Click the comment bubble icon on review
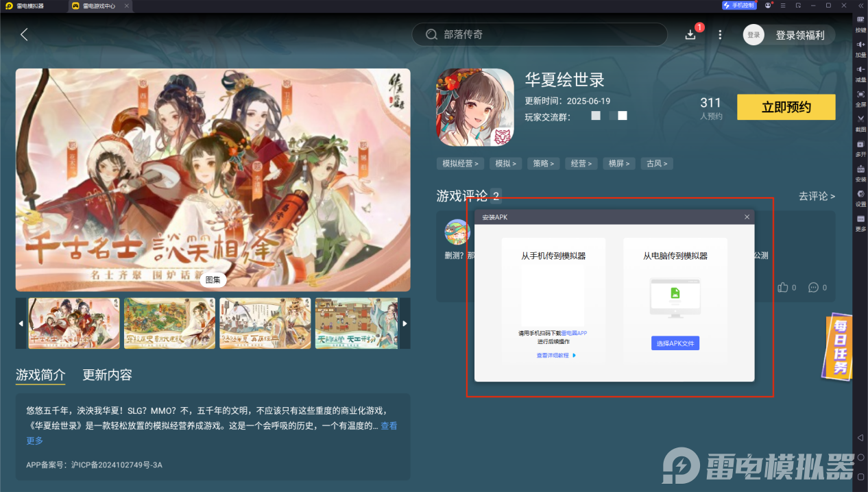Screen dimensions: 868x492 813,287
